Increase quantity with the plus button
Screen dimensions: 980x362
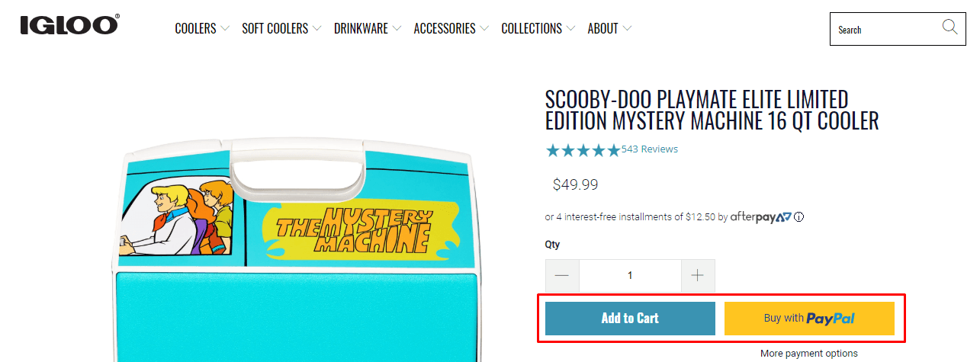[697, 276]
